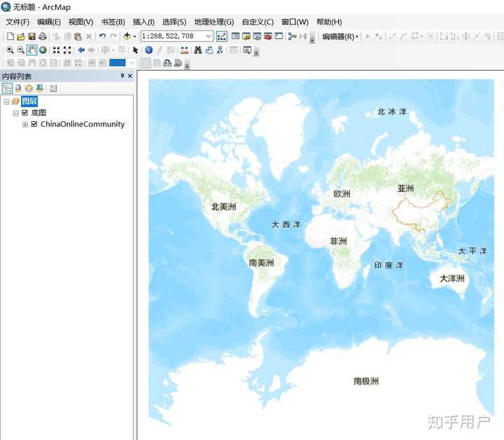
Task: Open the Add Data dropdown arrow
Action: [134, 36]
